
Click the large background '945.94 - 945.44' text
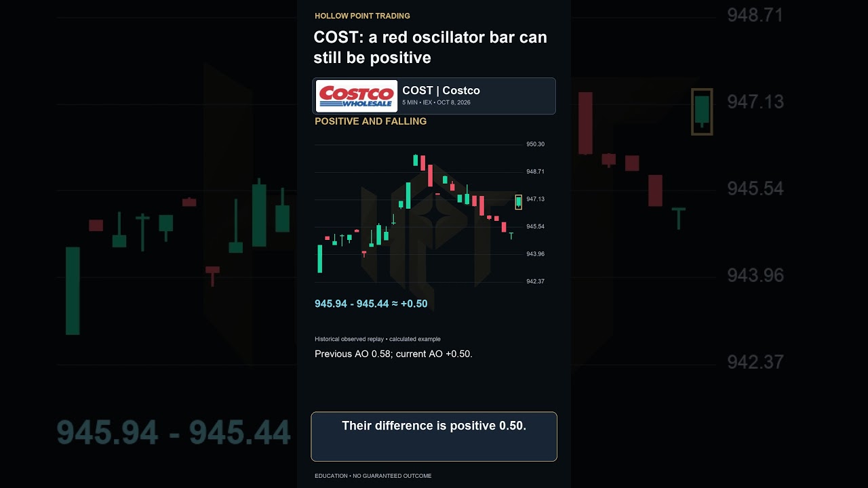pos(174,432)
